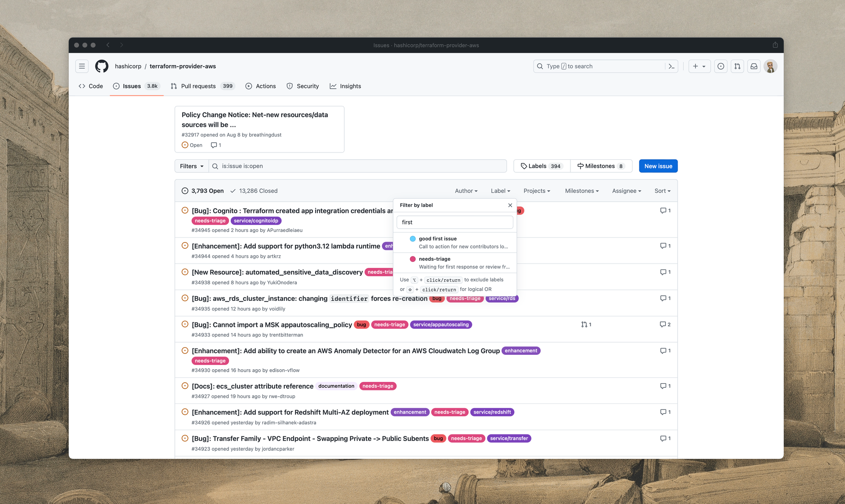The image size is (845, 504).
Task: Click the New issue button
Action: pos(658,166)
